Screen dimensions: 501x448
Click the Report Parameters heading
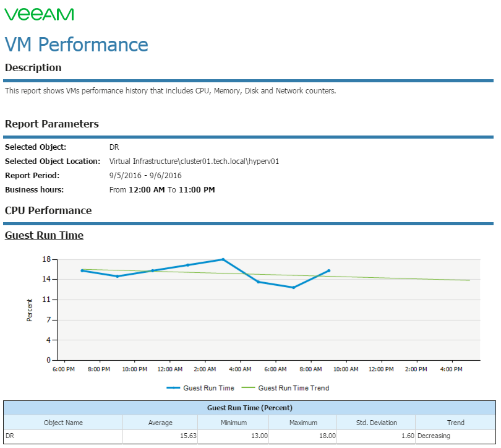[x=52, y=124]
